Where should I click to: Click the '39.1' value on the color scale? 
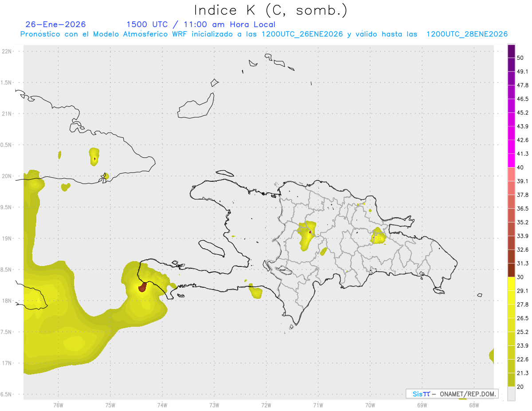523,181
